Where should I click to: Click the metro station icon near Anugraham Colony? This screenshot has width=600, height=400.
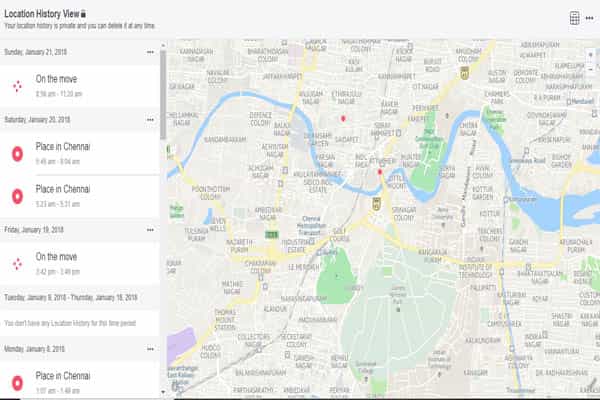465,72
